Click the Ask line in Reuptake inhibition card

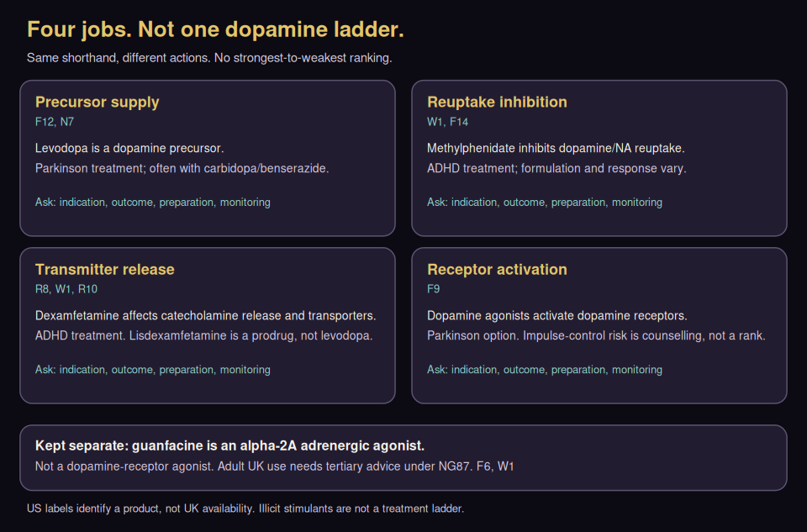point(545,203)
